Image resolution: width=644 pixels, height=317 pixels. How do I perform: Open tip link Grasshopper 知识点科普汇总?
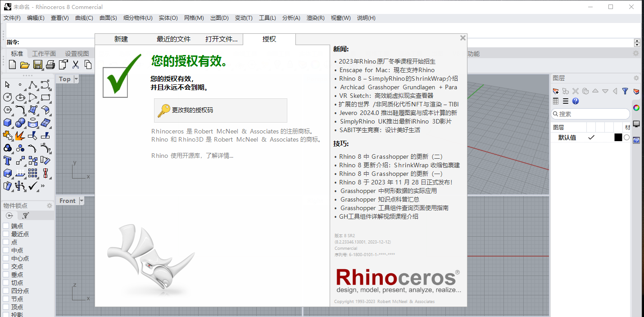point(380,199)
